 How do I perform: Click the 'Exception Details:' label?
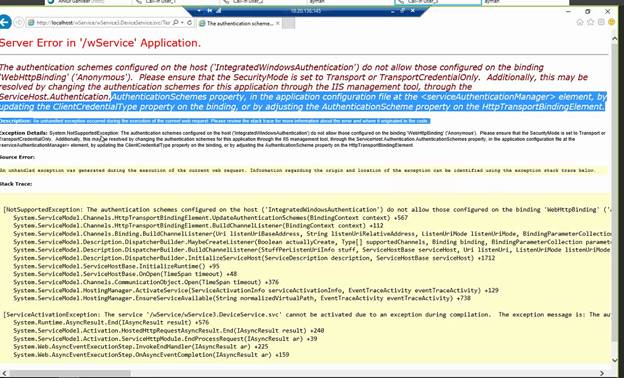pos(24,133)
